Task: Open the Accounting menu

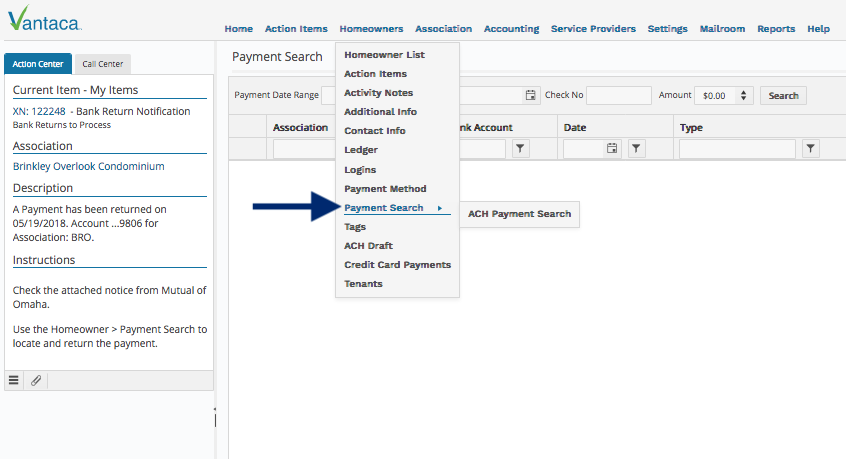Action: (511, 29)
